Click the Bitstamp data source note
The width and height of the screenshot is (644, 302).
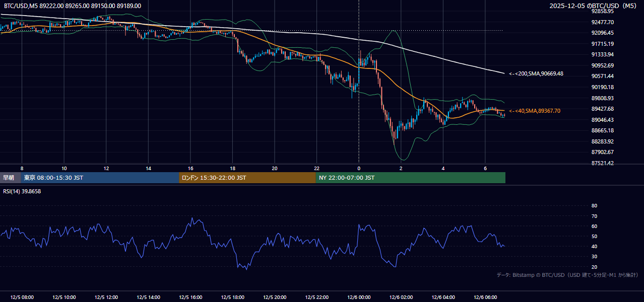pyautogui.click(x=567, y=275)
